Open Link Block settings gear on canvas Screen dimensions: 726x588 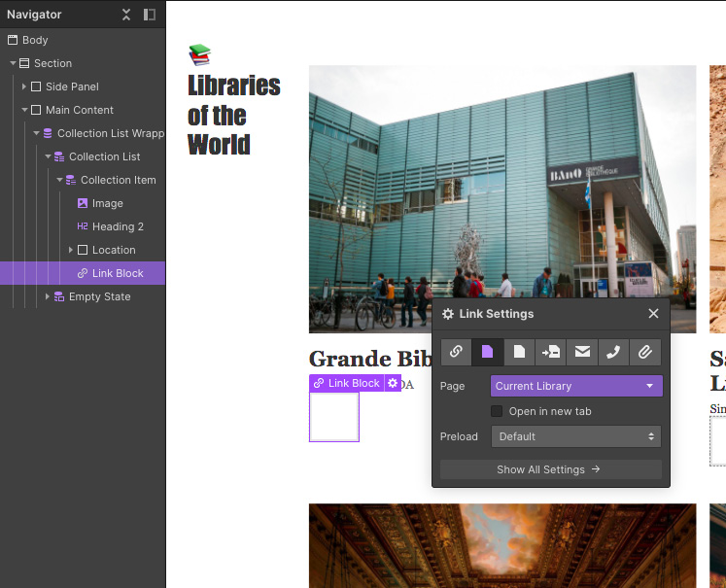pos(393,383)
